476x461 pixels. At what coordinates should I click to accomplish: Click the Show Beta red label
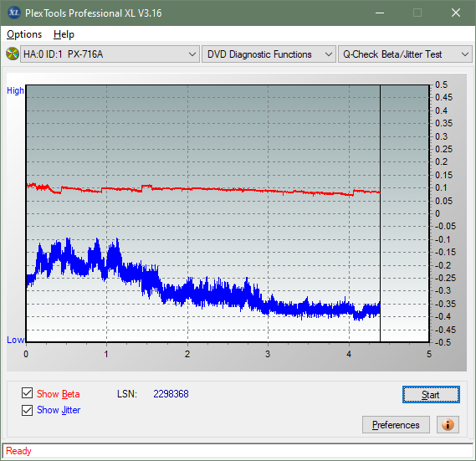pos(59,394)
